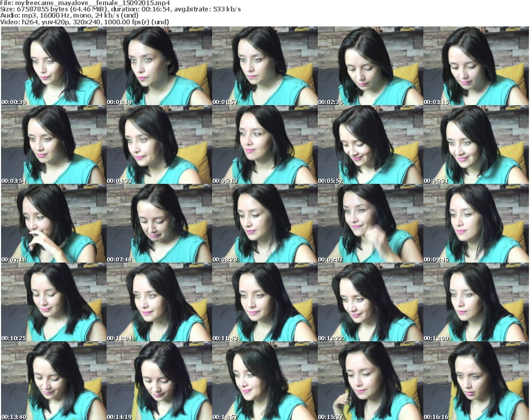Screen dimensions: 530x420
Task: Open the frame timestamped 00:07:10
Action: coord(53,224)
